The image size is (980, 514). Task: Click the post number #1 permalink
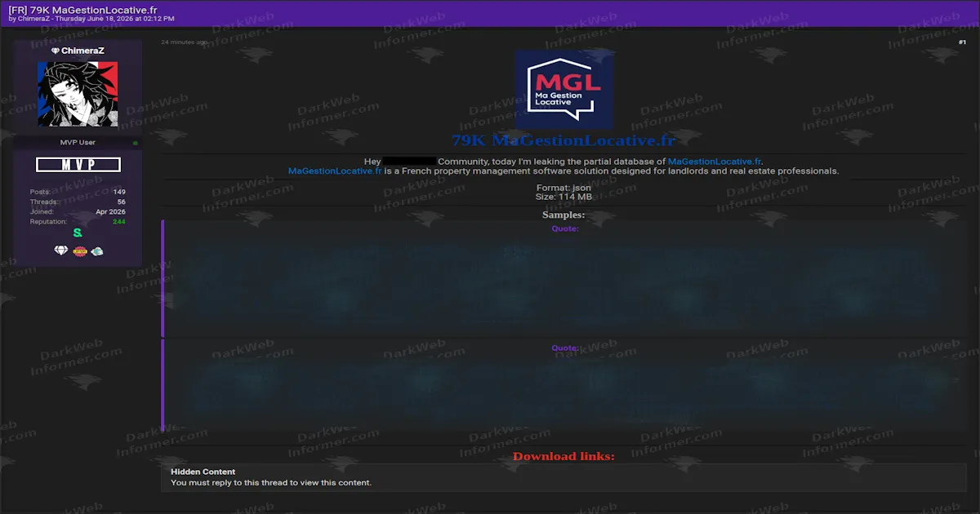point(962,42)
